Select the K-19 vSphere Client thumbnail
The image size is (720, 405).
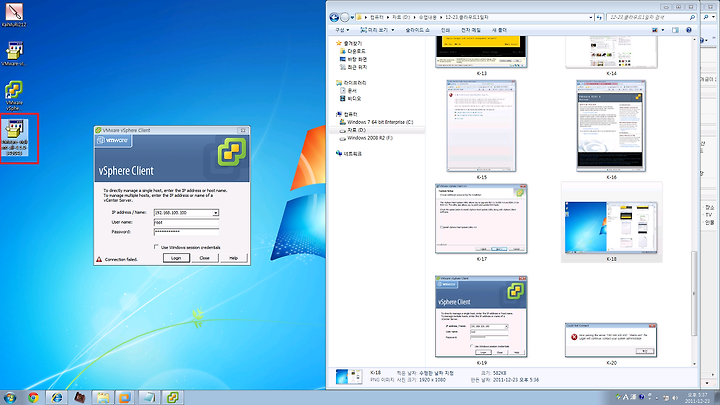(481, 320)
